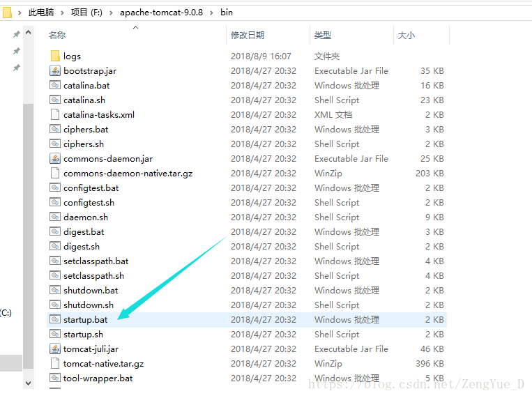Image resolution: width=532 pixels, height=398 pixels.
Task: Select the setclasspath.sh file name
Action: point(93,276)
